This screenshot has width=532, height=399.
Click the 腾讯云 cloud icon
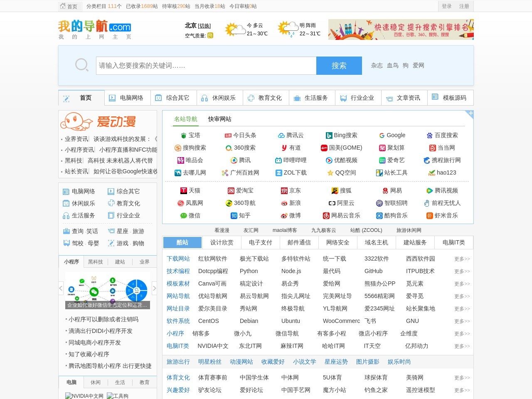tap(281, 135)
